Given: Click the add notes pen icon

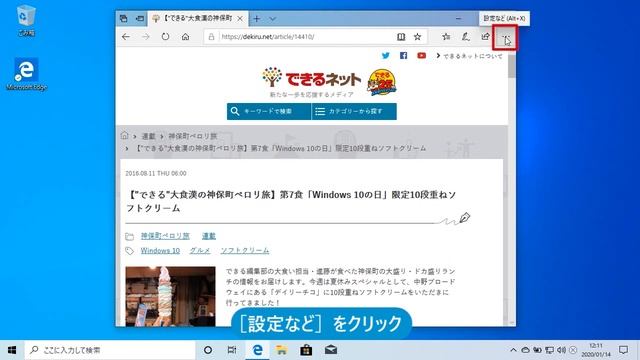Looking at the screenshot, I should coord(465,37).
